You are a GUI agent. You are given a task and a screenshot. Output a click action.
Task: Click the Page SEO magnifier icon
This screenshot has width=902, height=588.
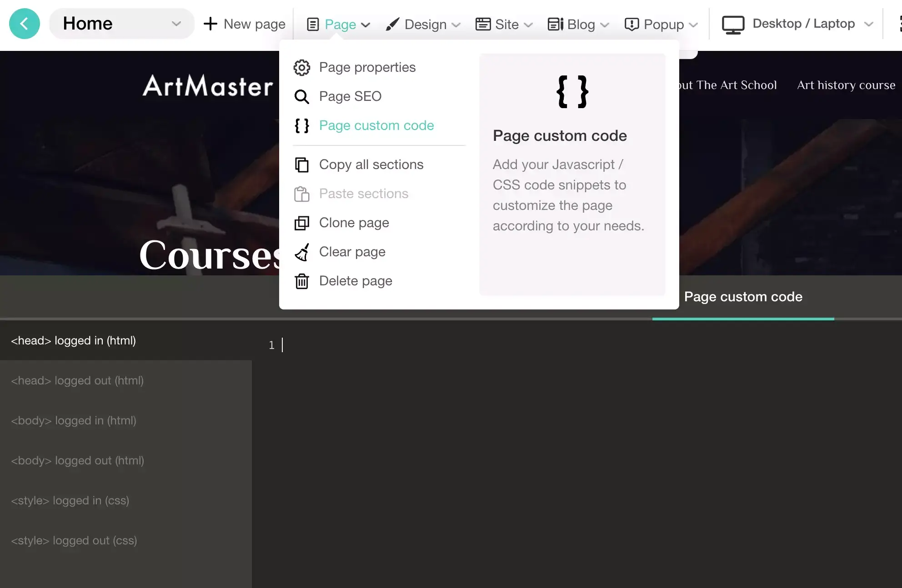pyautogui.click(x=301, y=97)
